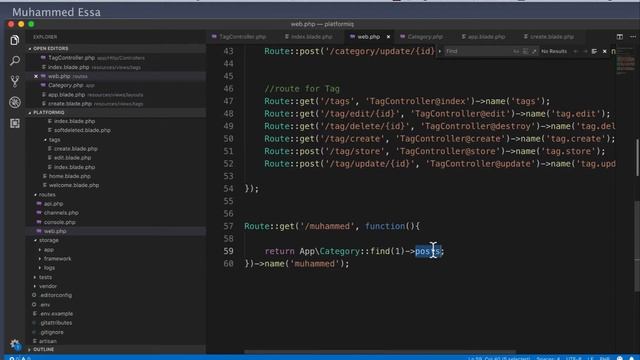The image size is (640, 360).
Task: Switch to the TagController.php tab
Action: [x=242, y=37]
